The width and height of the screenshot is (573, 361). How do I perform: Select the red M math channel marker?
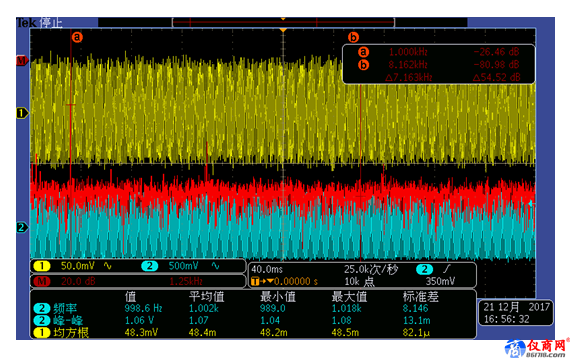pyautogui.click(x=22, y=61)
